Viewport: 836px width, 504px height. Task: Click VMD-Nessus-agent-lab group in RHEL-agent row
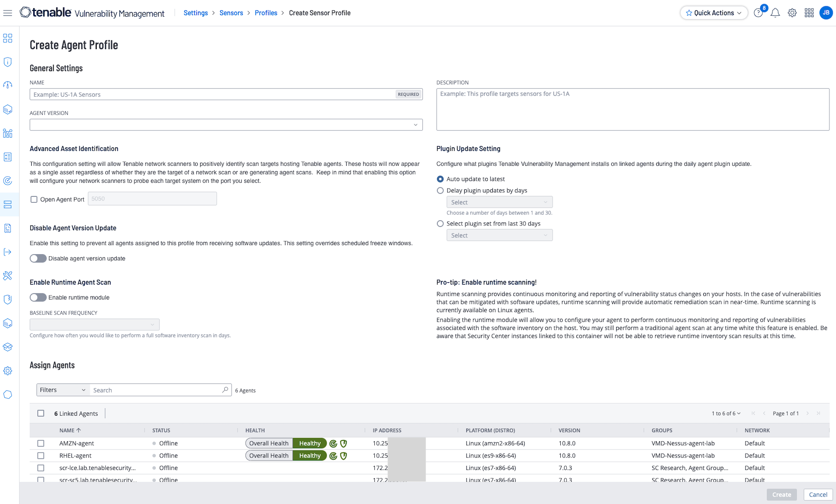point(683,456)
